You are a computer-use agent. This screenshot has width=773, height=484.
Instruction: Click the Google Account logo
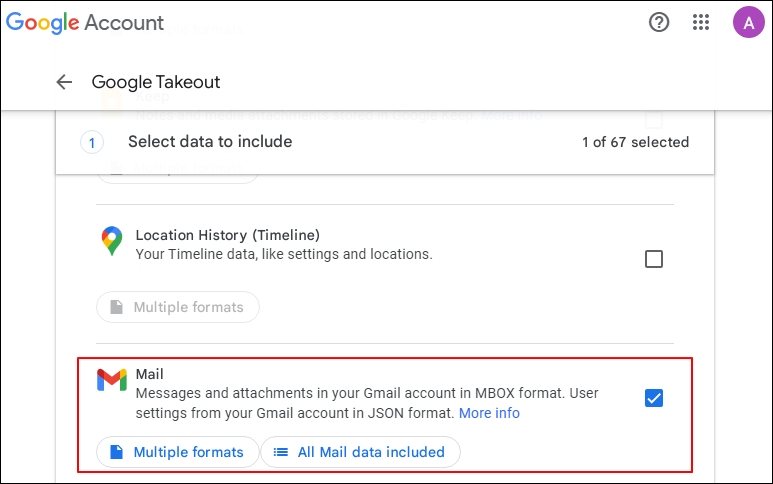85,23
